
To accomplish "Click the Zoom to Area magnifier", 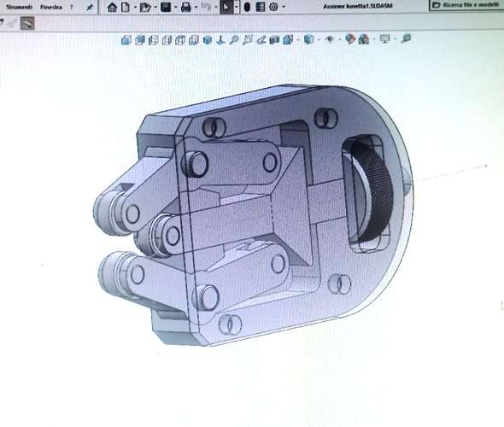I will coord(248,40).
